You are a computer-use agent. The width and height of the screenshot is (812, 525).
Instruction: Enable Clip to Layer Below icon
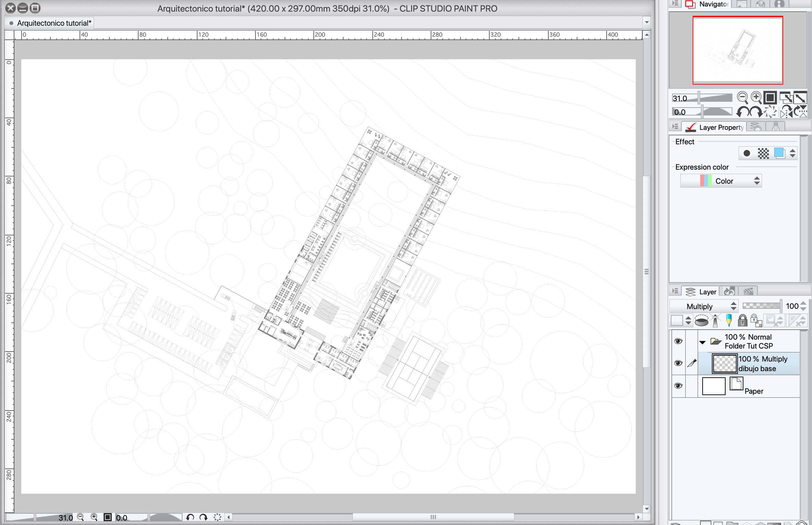(701, 321)
